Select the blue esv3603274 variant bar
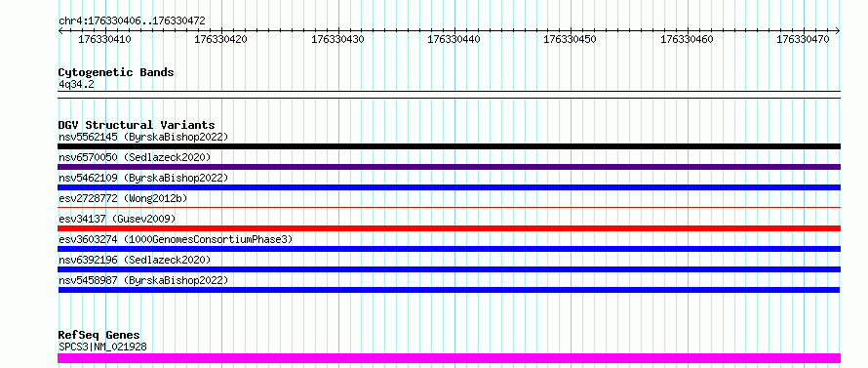868x368 pixels. (x=449, y=249)
